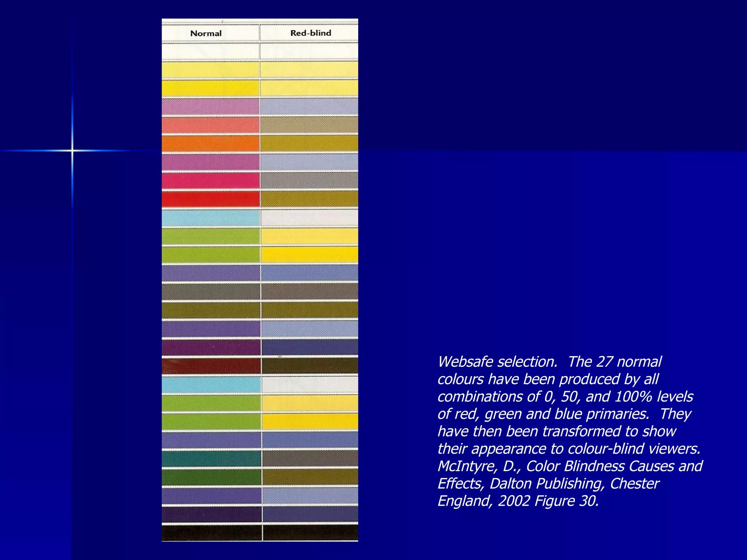
Task: Select the bright red swatch in Normal column
Action: pyautogui.click(x=211, y=199)
